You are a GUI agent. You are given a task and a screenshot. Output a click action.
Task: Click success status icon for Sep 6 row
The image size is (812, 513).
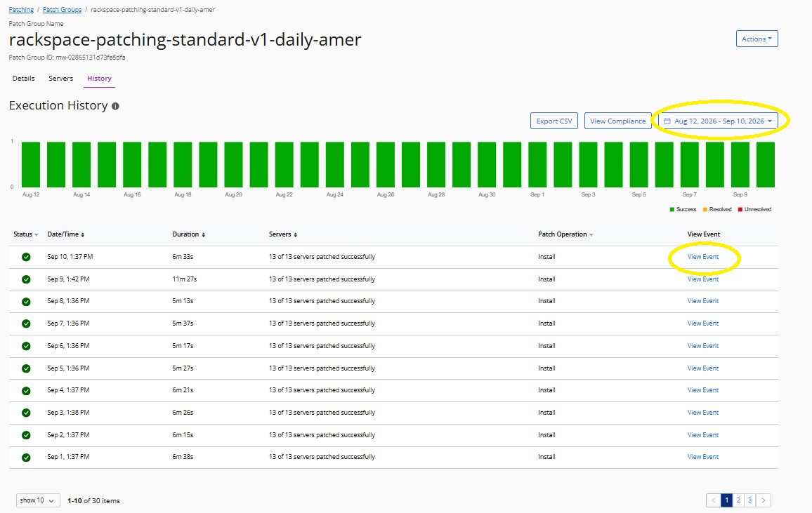tap(26, 346)
